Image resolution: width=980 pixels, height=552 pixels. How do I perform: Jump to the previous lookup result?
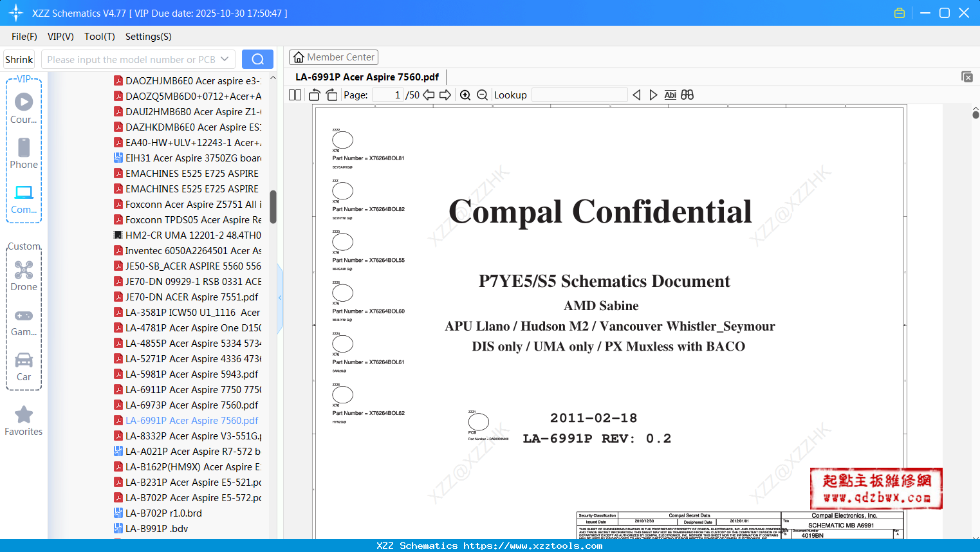(x=636, y=95)
